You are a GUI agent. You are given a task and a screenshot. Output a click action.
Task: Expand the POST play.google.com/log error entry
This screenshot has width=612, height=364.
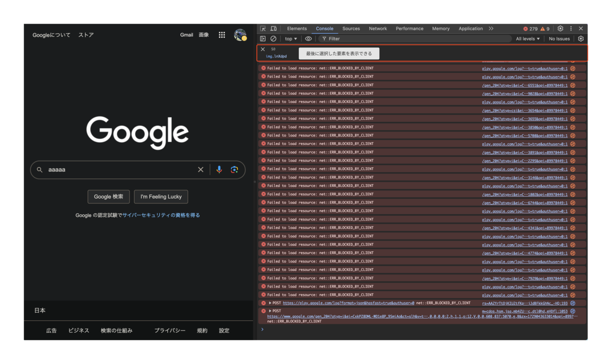(x=270, y=303)
